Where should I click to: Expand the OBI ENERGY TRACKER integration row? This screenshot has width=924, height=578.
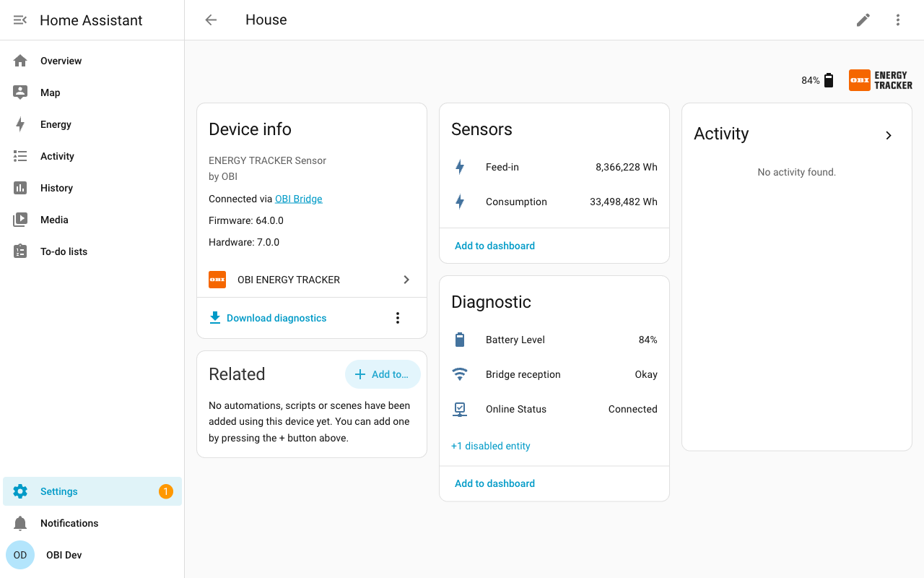tap(312, 280)
